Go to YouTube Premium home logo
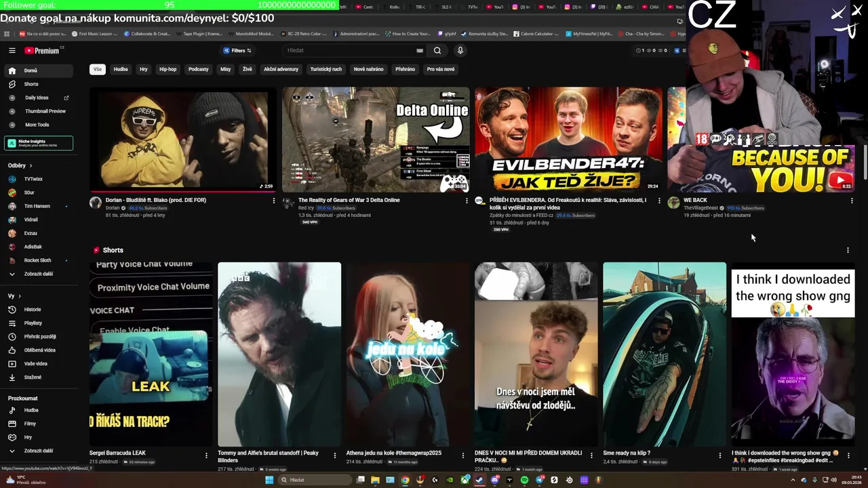This screenshot has width=868, height=488. (x=42, y=51)
